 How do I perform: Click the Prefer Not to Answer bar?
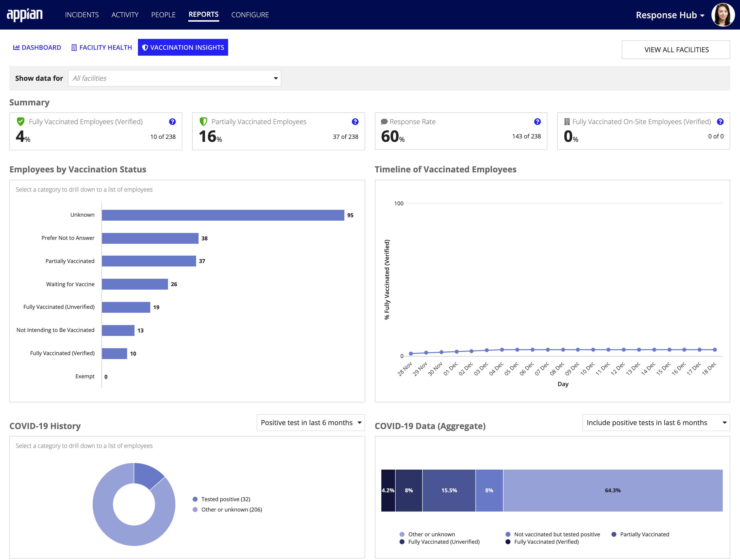tap(150, 238)
